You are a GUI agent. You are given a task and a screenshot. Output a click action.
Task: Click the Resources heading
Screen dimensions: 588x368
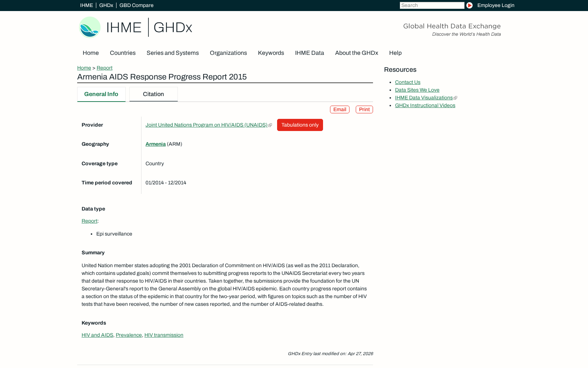point(400,70)
